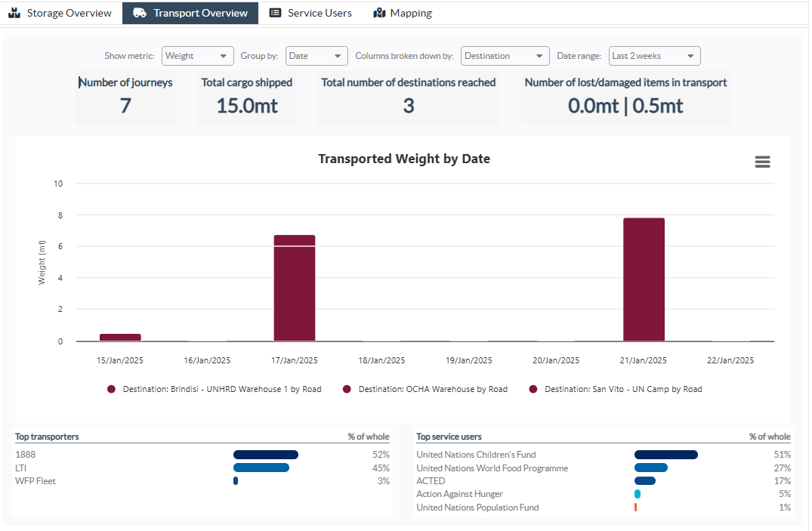Viewport: 812px width, 531px height.
Task: Open the Show metric dropdown
Action: pyautogui.click(x=197, y=55)
